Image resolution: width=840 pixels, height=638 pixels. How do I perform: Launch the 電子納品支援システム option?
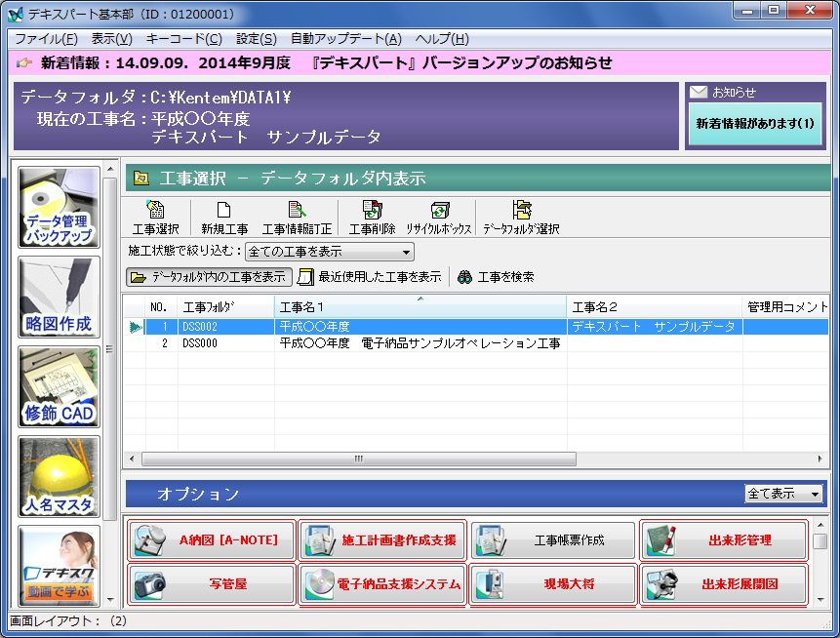[382, 584]
